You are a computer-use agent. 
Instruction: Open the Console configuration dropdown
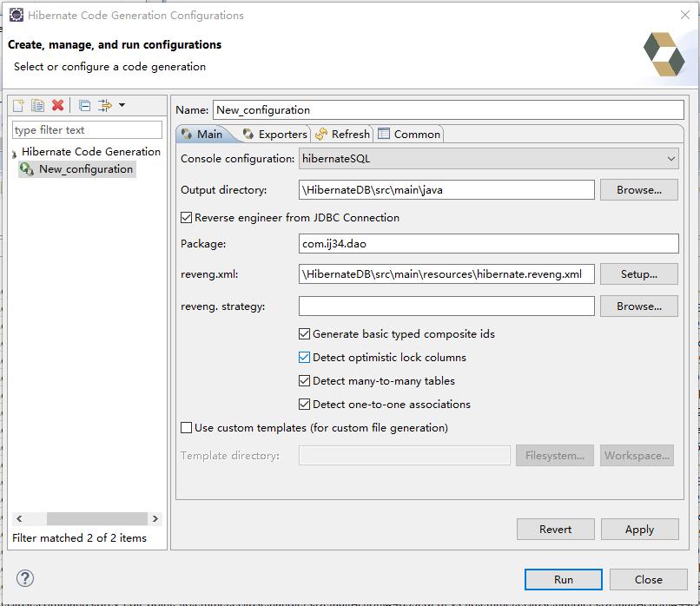(488, 159)
